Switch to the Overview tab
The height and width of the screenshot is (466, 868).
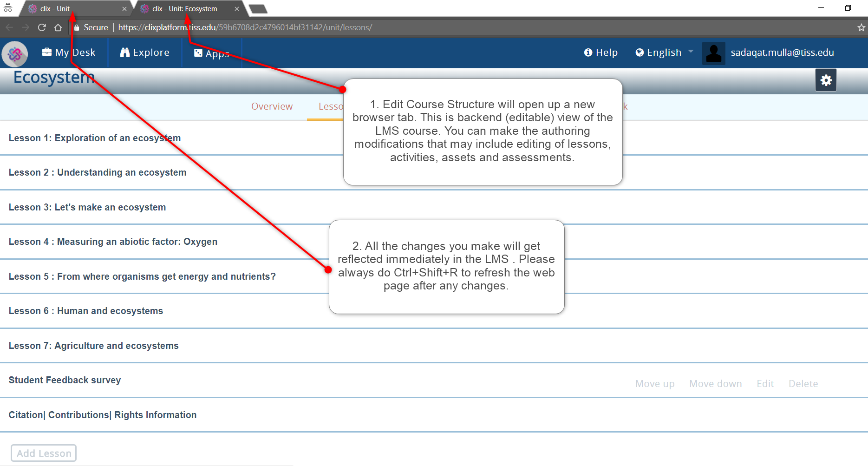[272, 106]
